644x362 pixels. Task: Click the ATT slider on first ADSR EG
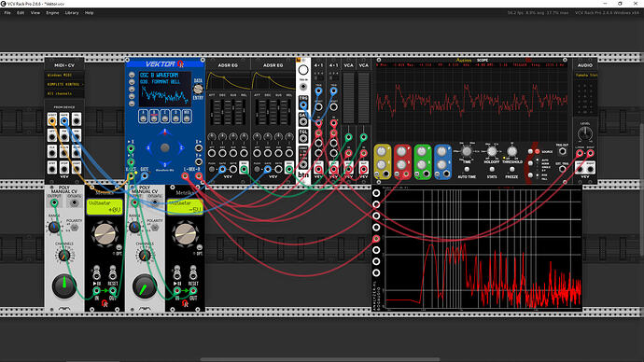213,112
